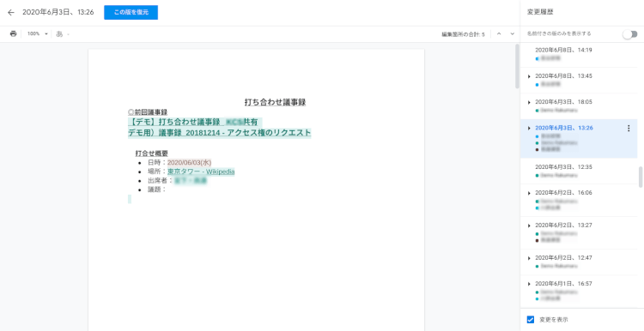Open the あ spell-check dropdown
Viewport: 644px width, 331px height.
tap(63, 34)
